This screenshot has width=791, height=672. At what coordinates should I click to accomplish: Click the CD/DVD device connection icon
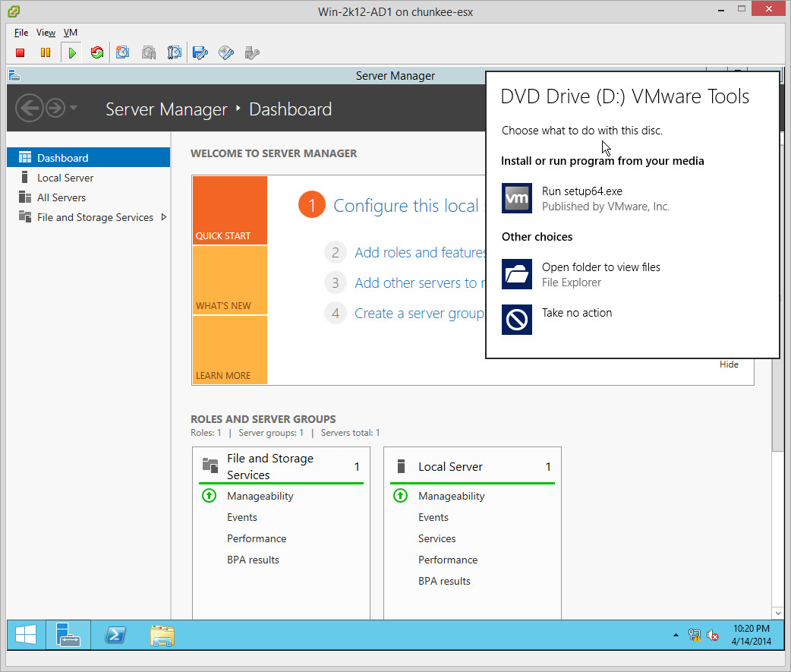point(225,52)
